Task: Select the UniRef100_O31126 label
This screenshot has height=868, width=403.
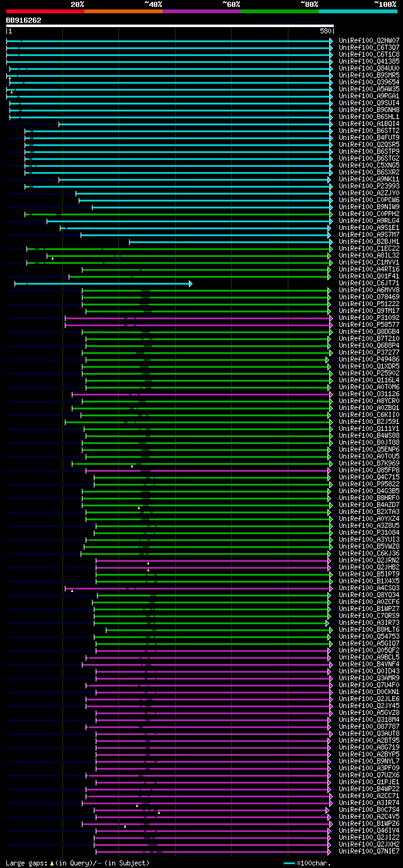Action: click(x=369, y=394)
